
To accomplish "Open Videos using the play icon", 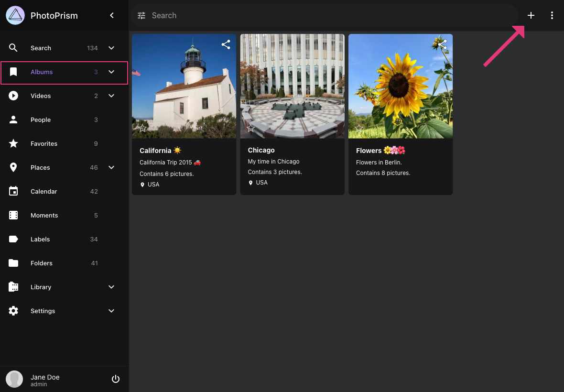I will [13, 96].
